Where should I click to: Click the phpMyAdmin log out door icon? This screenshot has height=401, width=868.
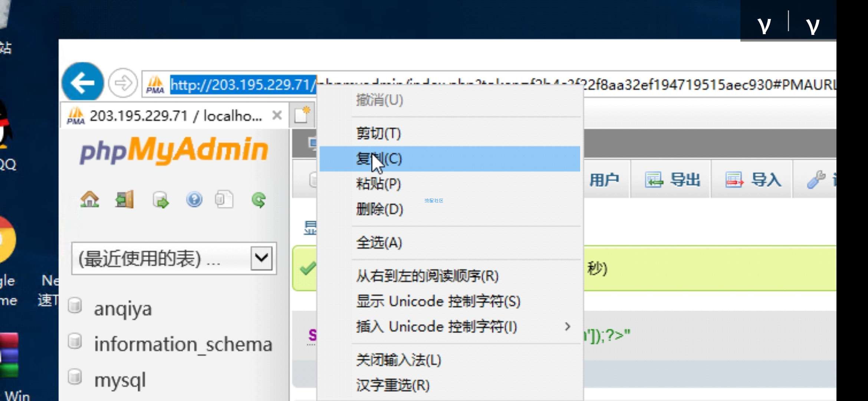[125, 200]
